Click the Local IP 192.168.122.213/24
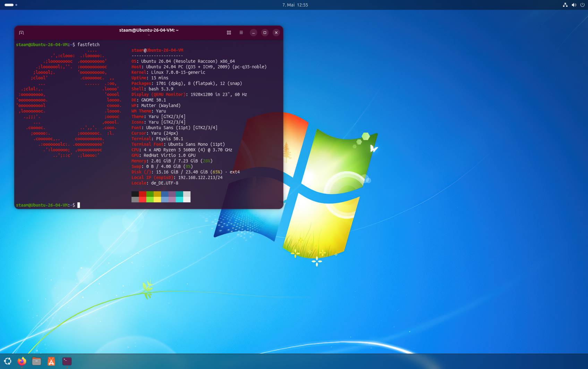This screenshot has height=369, width=588. [x=200, y=178]
